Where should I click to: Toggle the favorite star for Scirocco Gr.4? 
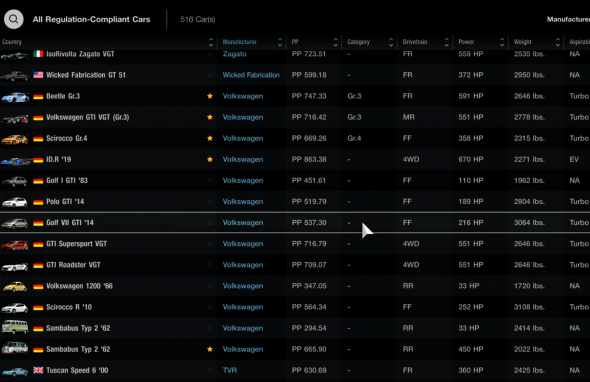210,138
